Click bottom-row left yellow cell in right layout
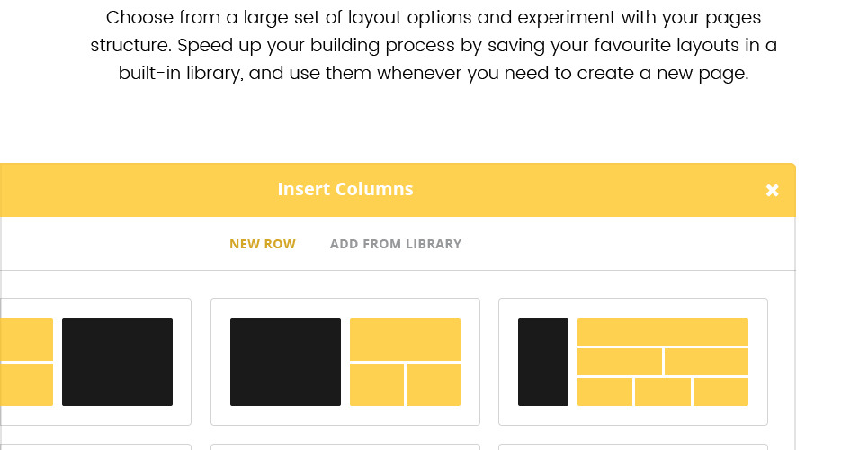 point(604,392)
